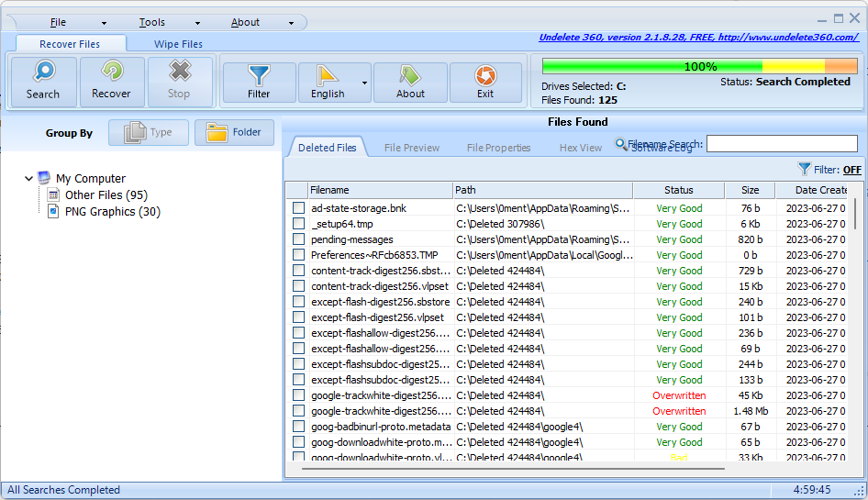868x500 pixels.
Task: Select the goog-downloadwhite-proto.m... filename
Action: [381, 442]
